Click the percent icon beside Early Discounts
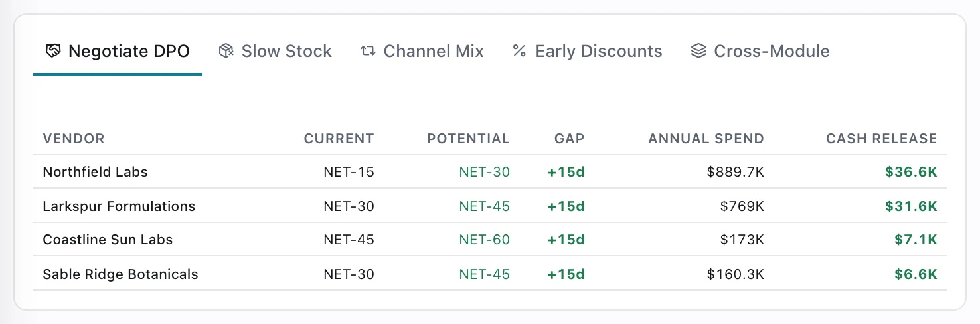The width and height of the screenshot is (980, 324). pyautogui.click(x=519, y=51)
